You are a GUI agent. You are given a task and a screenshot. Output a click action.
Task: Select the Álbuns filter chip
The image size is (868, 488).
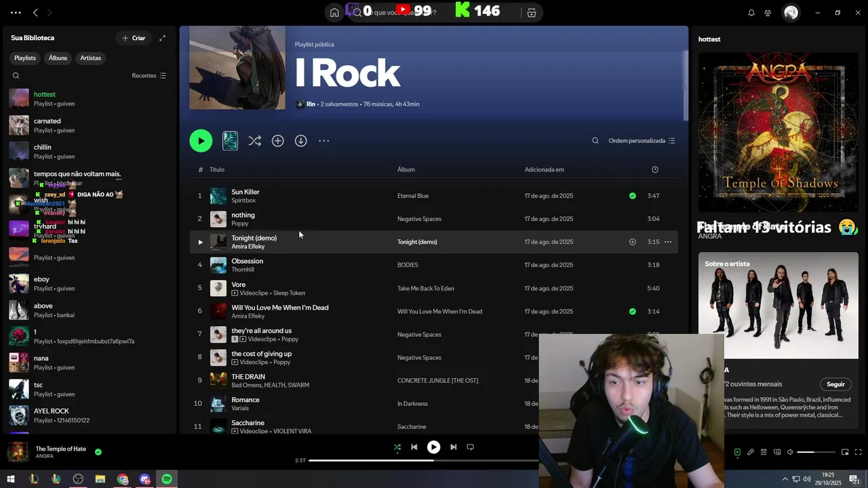58,58
